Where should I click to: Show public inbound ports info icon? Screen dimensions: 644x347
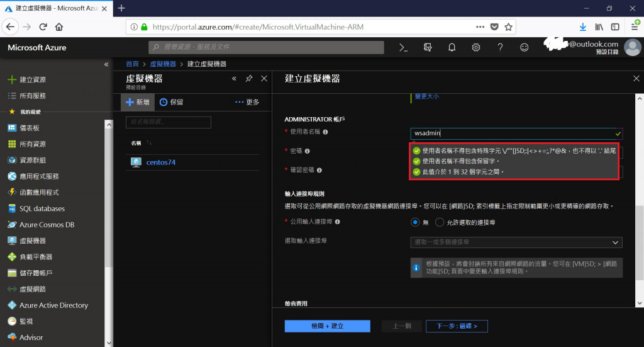point(337,222)
